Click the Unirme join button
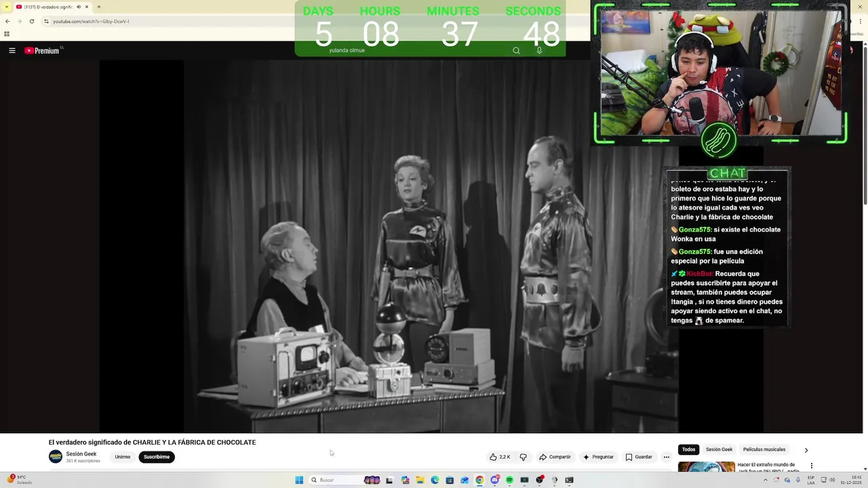The width and height of the screenshot is (868, 488). tap(123, 457)
